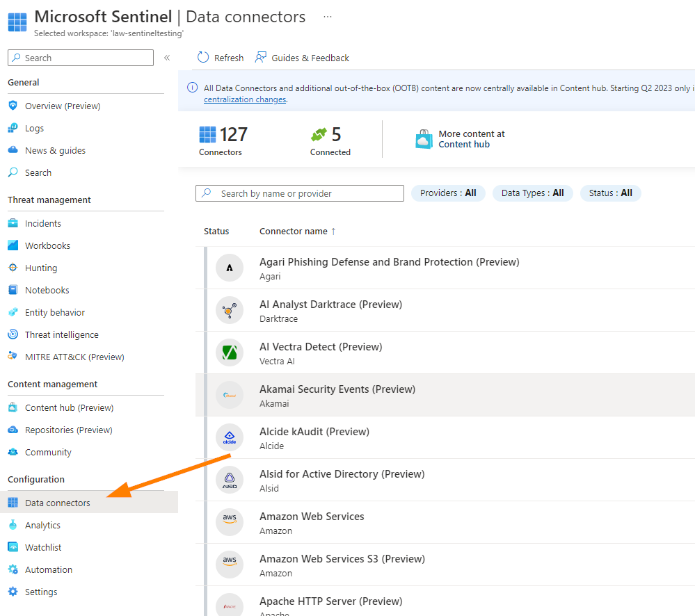Viewport: 695px width, 616px height.
Task: Click the Search by name or provider field
Action: 300,193
